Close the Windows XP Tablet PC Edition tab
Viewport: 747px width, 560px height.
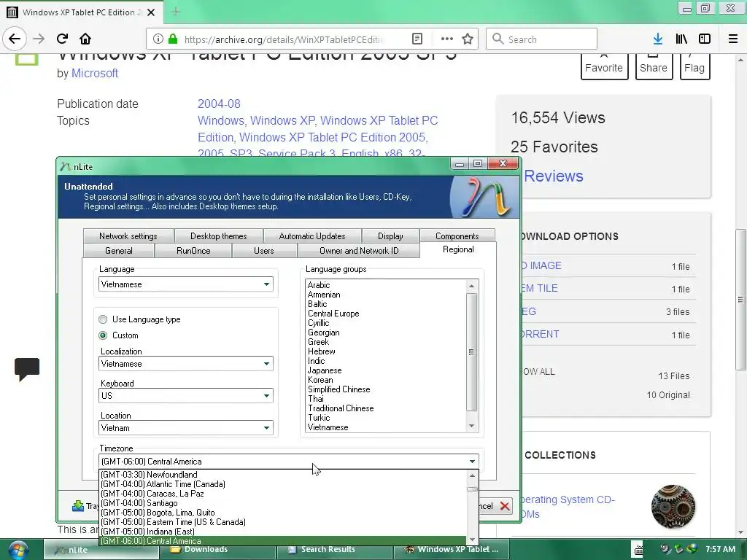click(151, 12)
